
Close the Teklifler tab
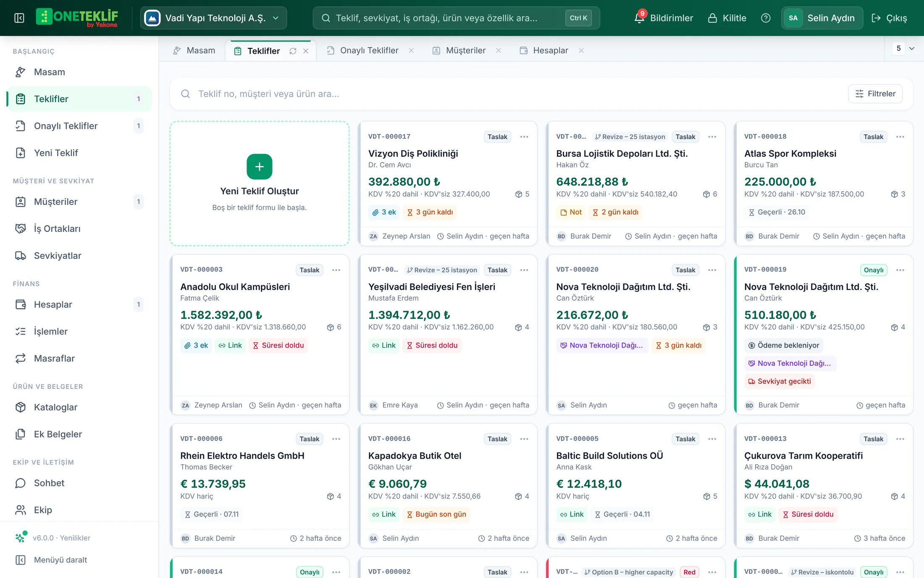pos(306,51)
